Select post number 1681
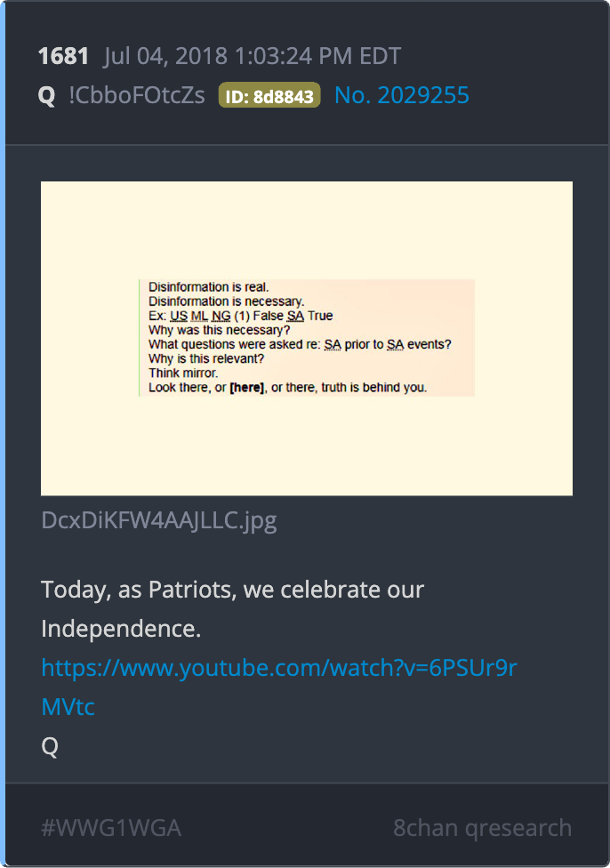 click(x=64, y=56)
